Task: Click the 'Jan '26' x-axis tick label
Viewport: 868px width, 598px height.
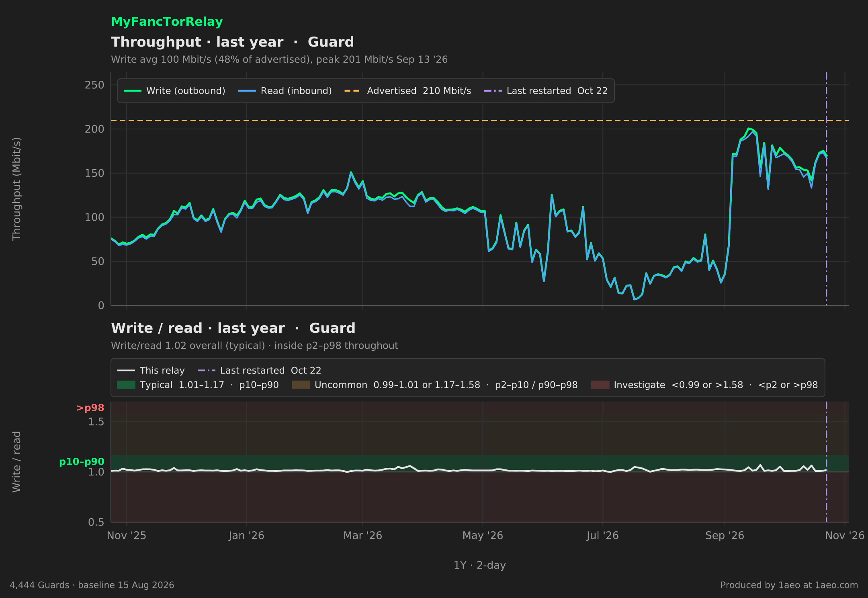Action: (x=246, y=536)
